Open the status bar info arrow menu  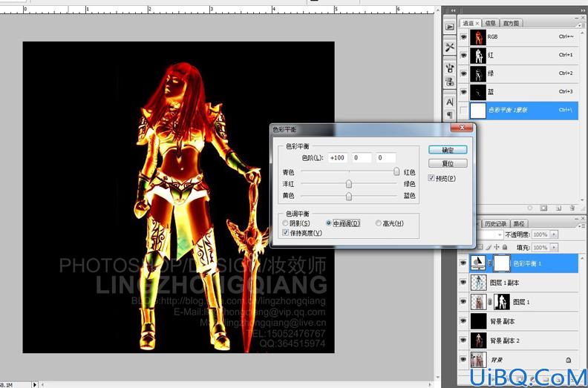(x=35, y=384)
